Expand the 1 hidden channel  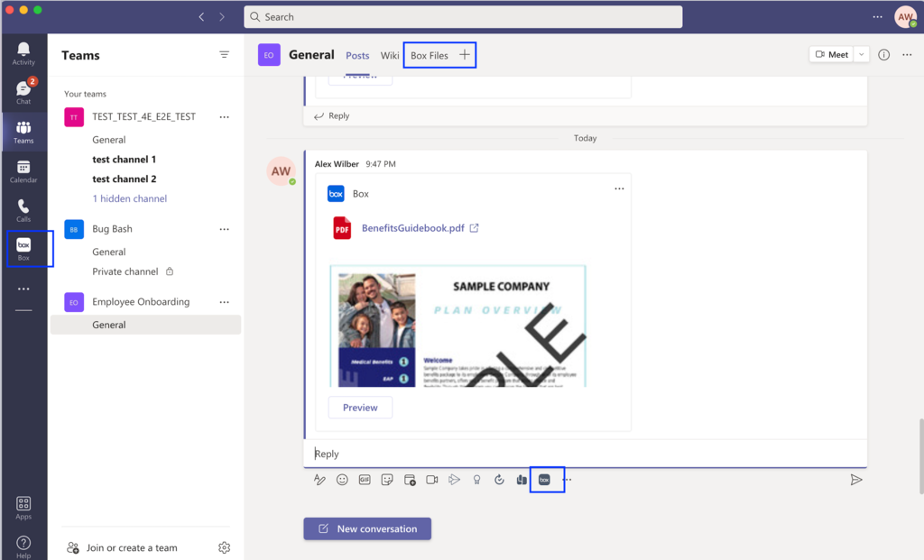click(130, 198)
